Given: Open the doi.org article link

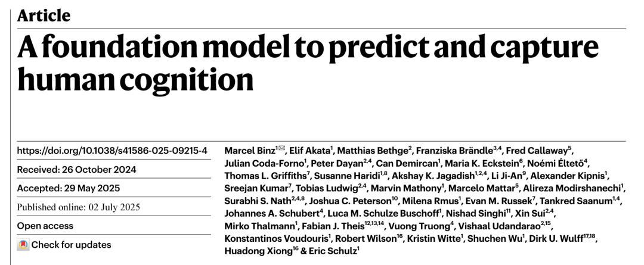Looking at the screenshot, I should [x=112, y=150].
